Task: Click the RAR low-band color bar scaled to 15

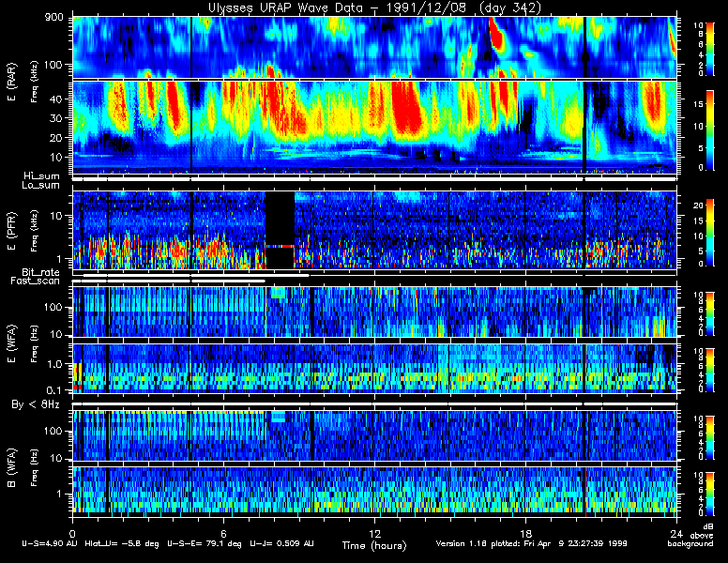Action: [x=710, y=130]
